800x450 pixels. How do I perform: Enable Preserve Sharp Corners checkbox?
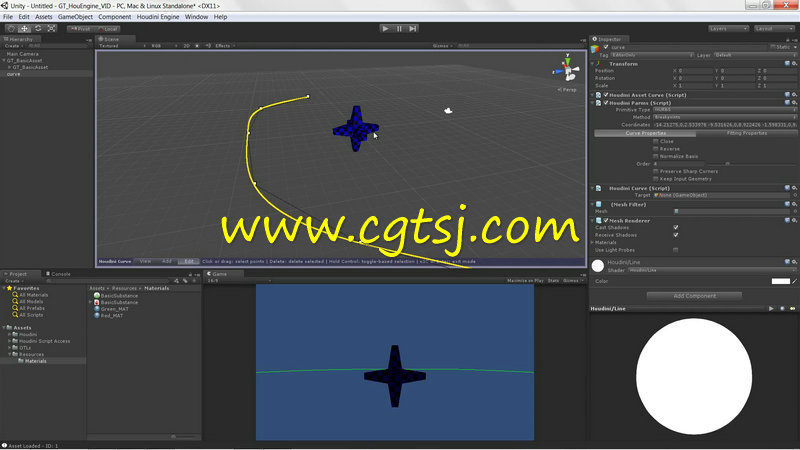(656, 171)
